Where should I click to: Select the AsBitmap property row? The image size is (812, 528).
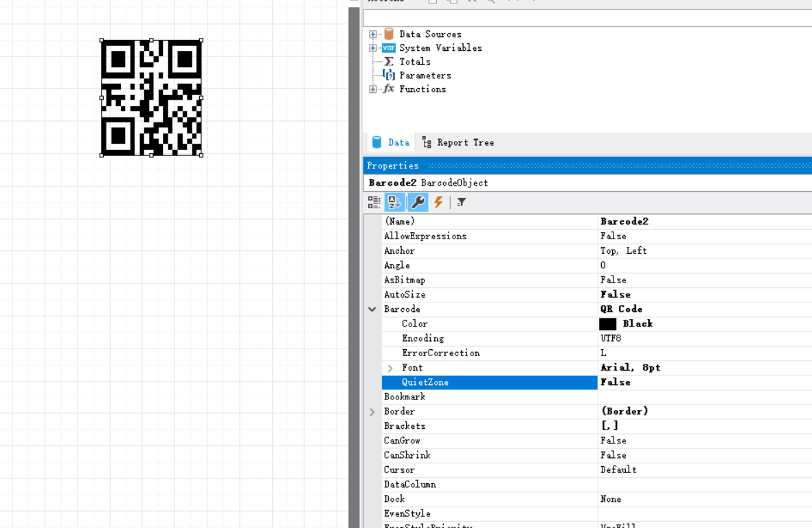click(489, 280)
